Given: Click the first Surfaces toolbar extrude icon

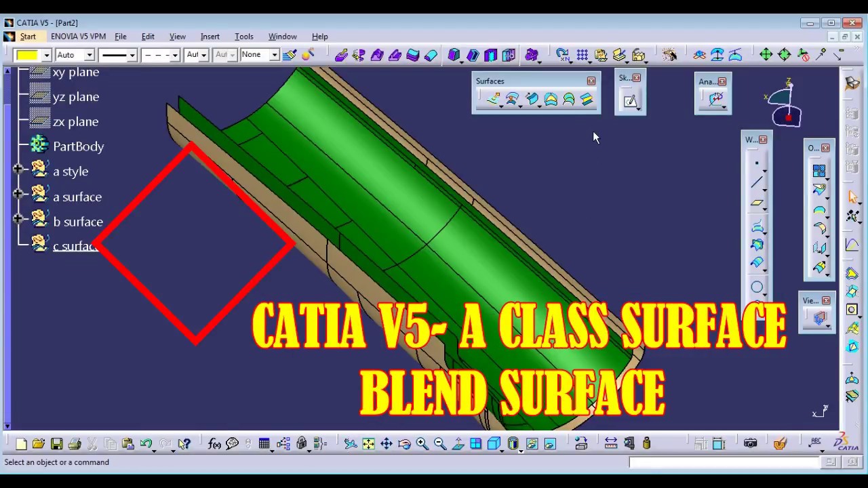Looking at the screenshot, I should pyautogui.click(x=493, y=100).
